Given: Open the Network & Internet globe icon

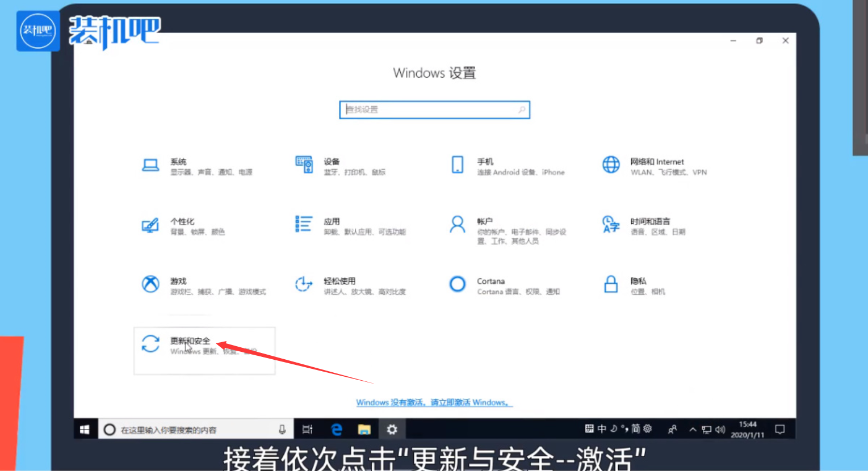Looking at the screenshot, I should pos(611,165).
